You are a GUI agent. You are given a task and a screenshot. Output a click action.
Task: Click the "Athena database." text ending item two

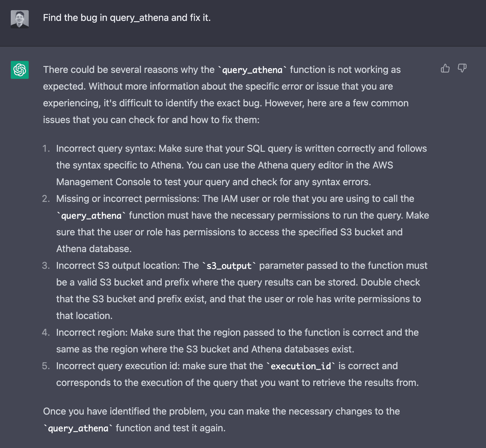pyautogui.click(x=94, y=249)
